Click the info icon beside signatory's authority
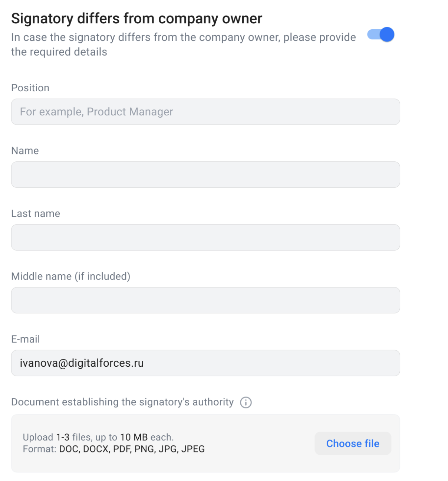The image size is (448, 481). click(246, 402)
